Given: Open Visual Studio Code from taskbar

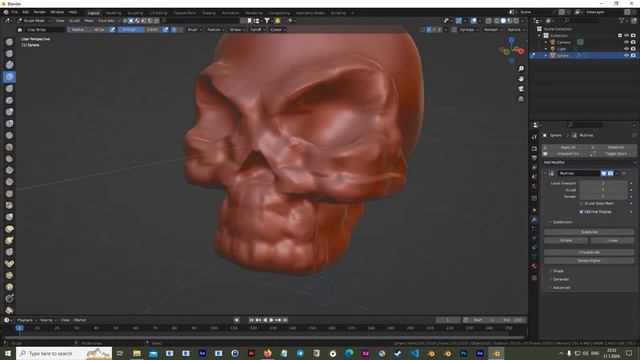Looking at the screenshot, I should 414,353.
